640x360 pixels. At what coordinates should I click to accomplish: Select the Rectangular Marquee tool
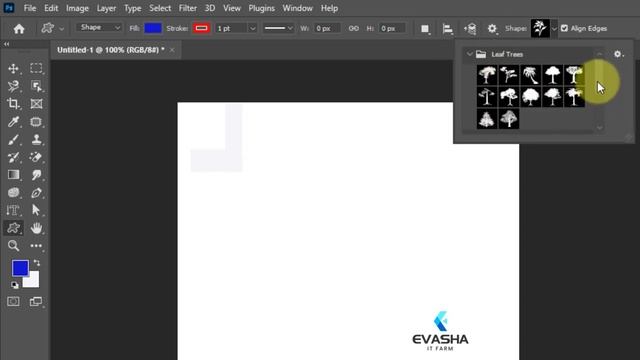36,68
